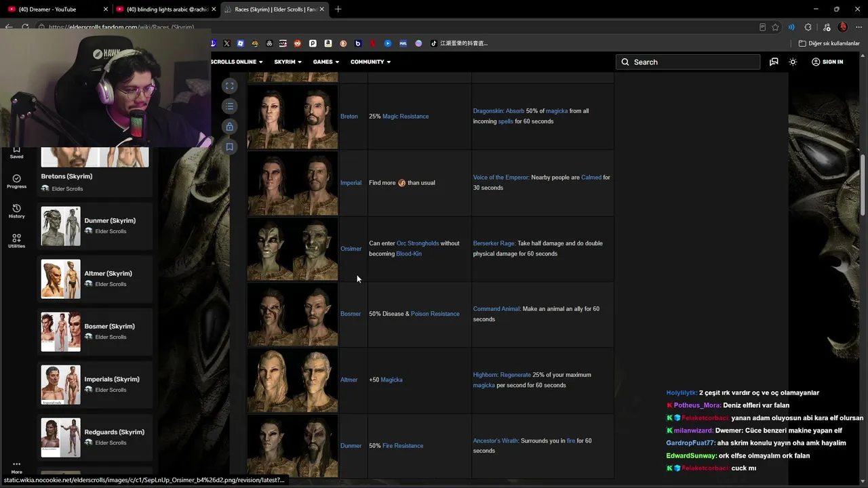Open a new browser tab

[x=338, y=9]
